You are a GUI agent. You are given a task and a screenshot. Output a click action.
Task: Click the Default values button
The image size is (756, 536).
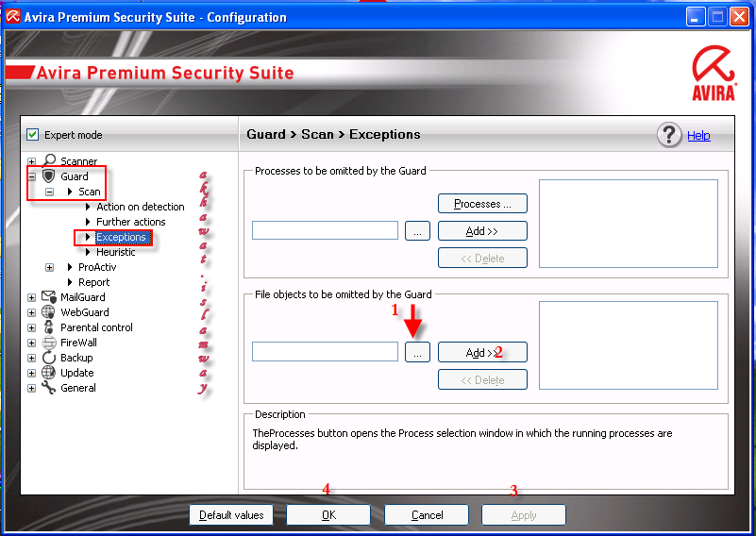point(231,515)
